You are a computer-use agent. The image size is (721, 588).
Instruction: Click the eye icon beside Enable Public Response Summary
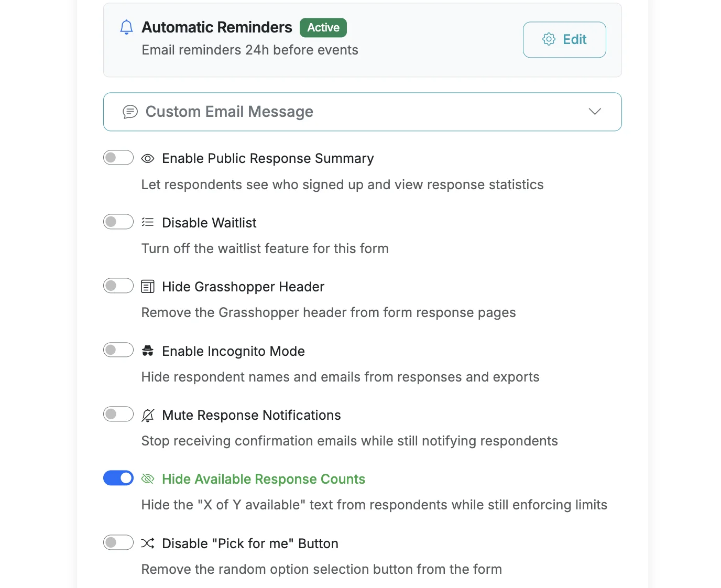(148, 158)
